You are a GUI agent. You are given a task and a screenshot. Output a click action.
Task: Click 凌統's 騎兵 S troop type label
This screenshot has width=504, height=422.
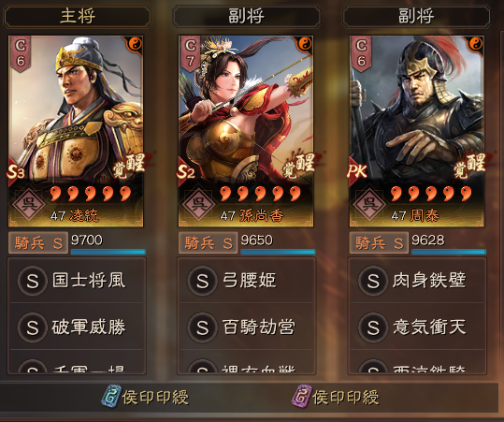pos(38,243)
